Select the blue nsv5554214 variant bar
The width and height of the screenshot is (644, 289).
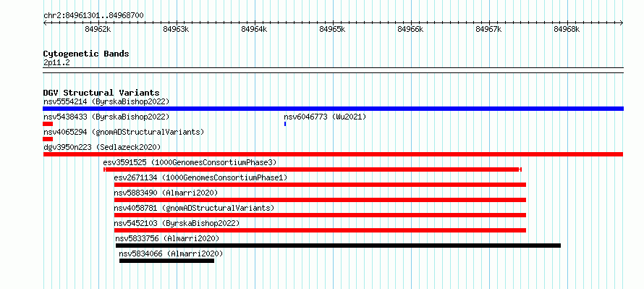click(333, 109)
